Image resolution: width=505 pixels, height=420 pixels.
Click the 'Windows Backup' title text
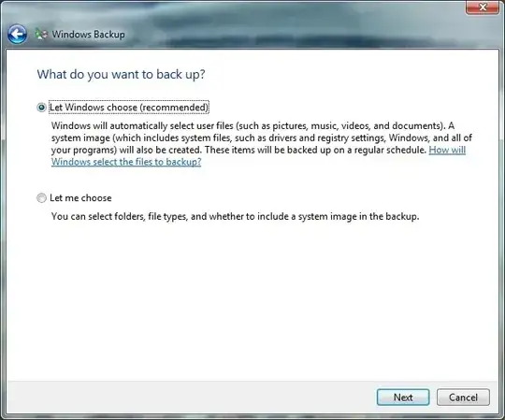point(88,35)
